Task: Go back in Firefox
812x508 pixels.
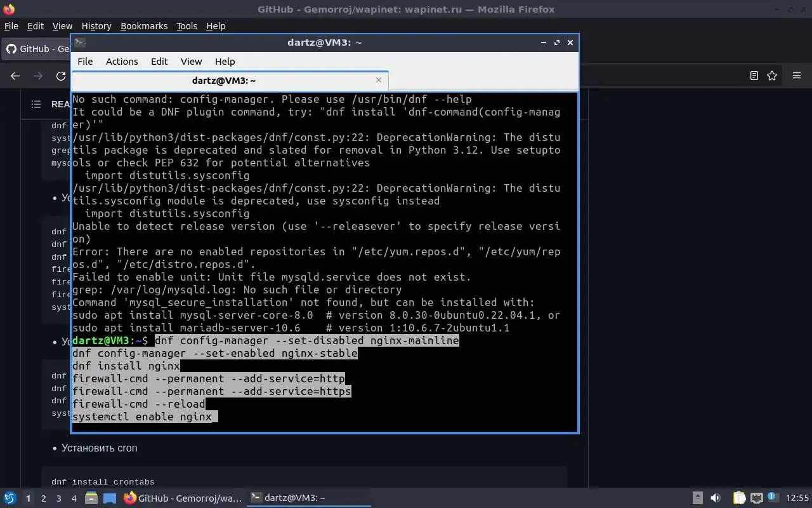Action: pos(15,76)
